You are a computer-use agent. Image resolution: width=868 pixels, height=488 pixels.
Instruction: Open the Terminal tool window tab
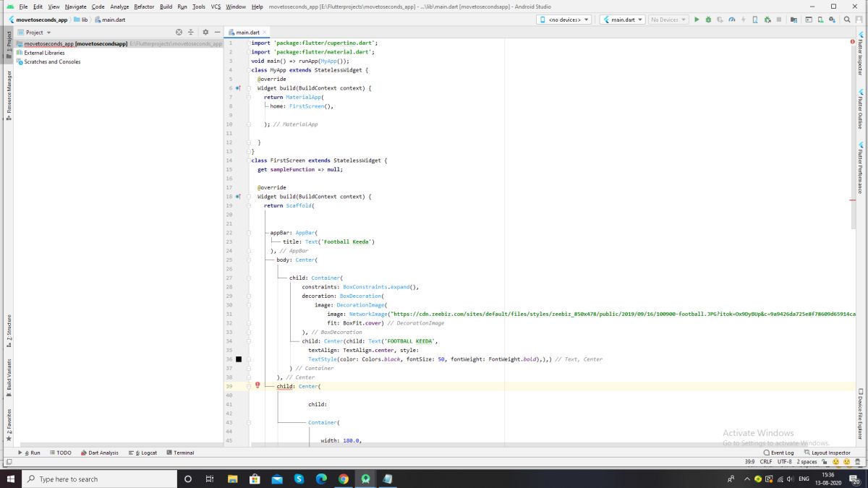[x=180, y=453]
